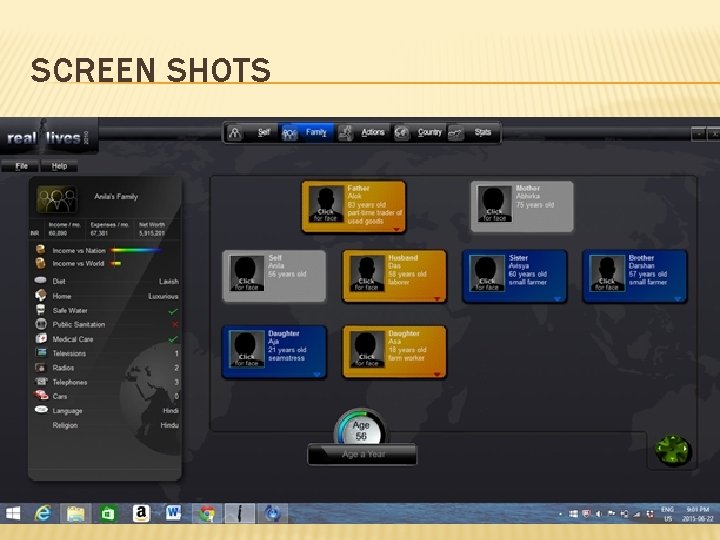Click the Windows Start button
This screenshot has height=540, width=720.
point(13,513)
